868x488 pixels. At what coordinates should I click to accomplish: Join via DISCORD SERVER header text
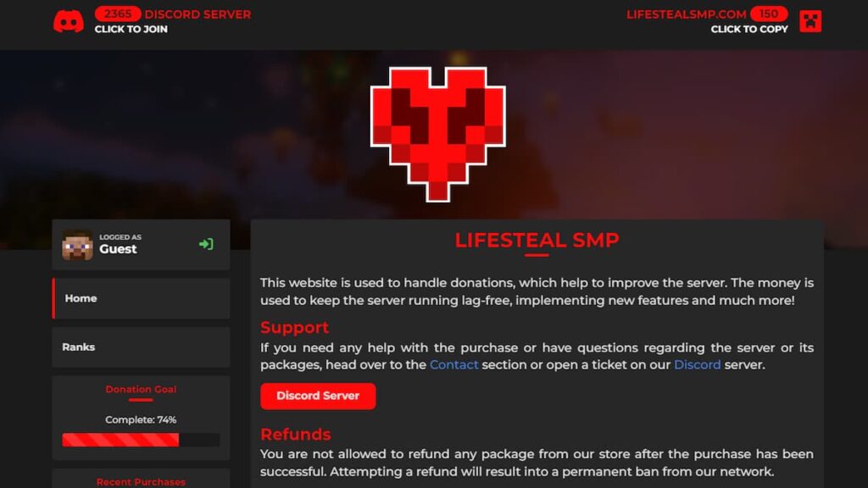click(x=198, y=14)
